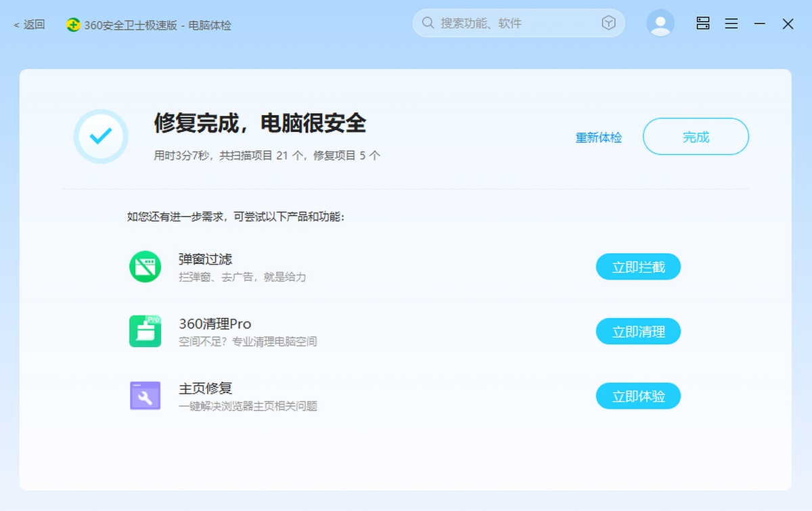Click the 立即拦截 button
The height and width of the screenshot is (511, 812).
638,267
